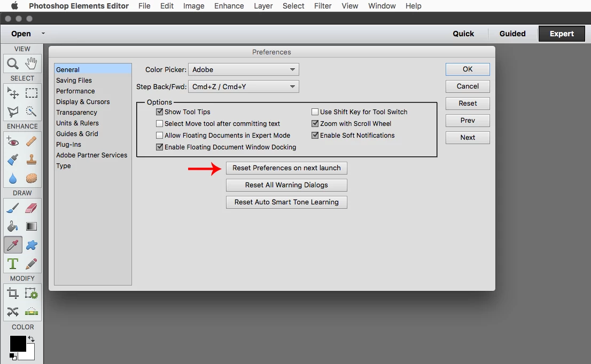Select Display & Cursors category
Viewport: 591px width, 364px height.
[x=93, y=101]
